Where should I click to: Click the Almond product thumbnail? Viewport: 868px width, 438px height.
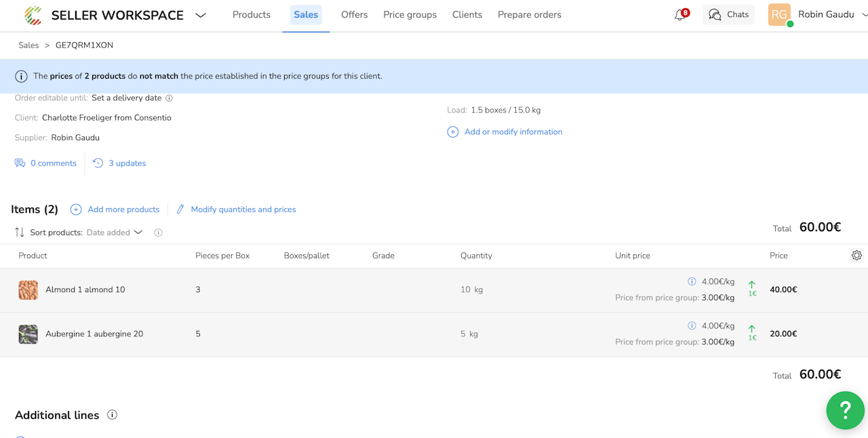[x=28, y=290]
